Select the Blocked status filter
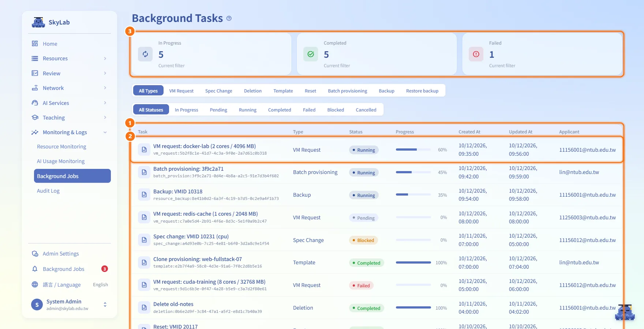 [x=336, y=110]
